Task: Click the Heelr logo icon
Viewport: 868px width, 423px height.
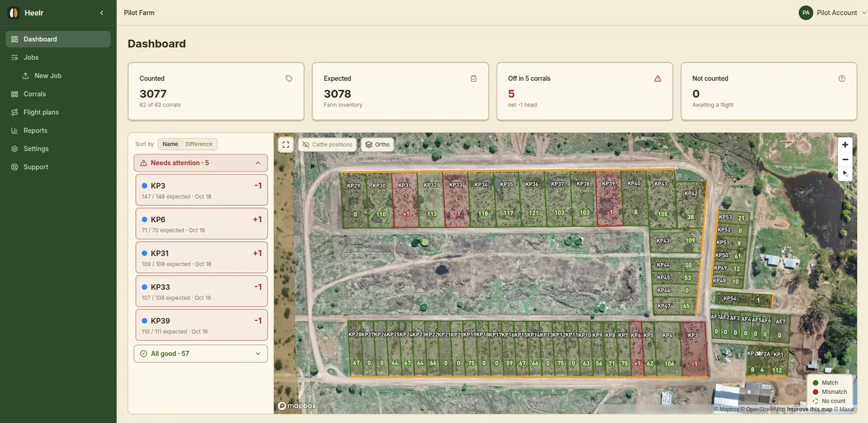Action: coord(14,12)
